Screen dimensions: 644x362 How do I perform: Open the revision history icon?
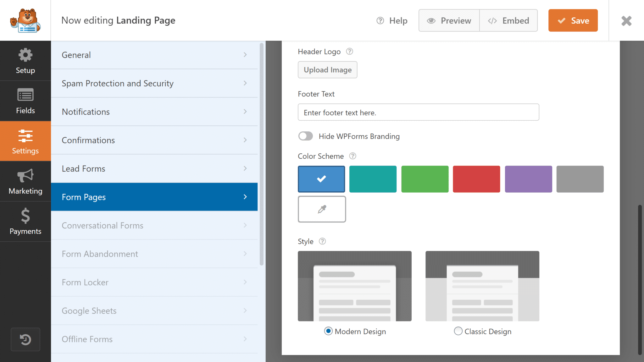(x=25, y=339)
